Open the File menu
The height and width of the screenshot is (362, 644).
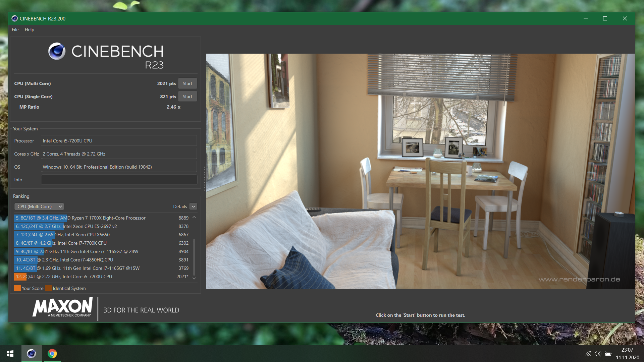point(15,29)
